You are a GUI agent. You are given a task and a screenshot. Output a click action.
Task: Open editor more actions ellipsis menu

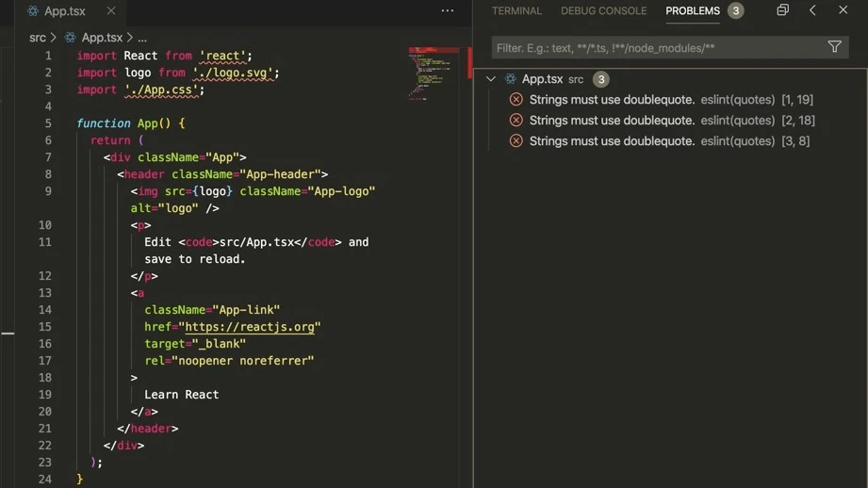448,10
